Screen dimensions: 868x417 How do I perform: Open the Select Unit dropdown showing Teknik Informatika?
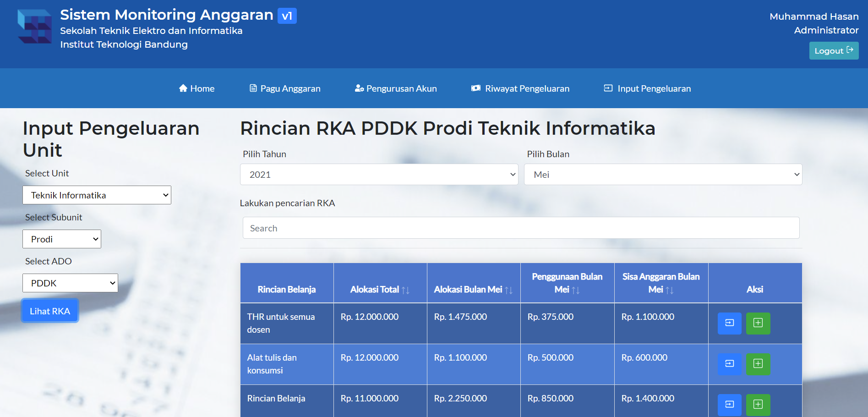pos(97,195)
